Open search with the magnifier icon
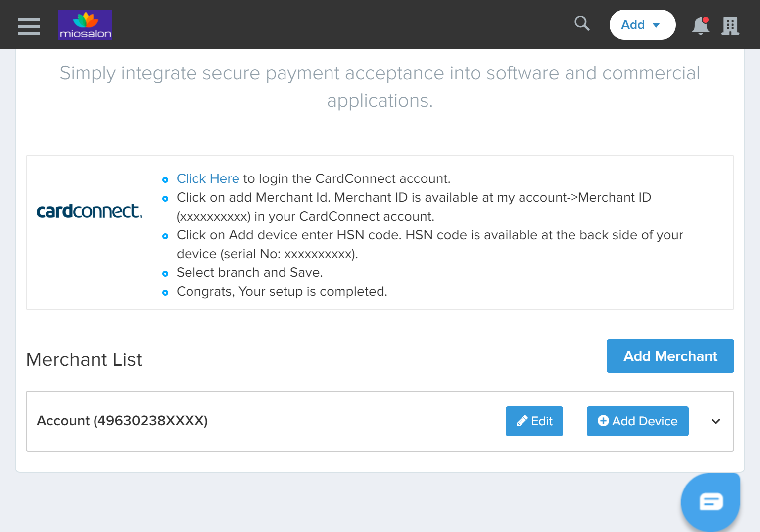The image size is (760, 532). [582, 23]
